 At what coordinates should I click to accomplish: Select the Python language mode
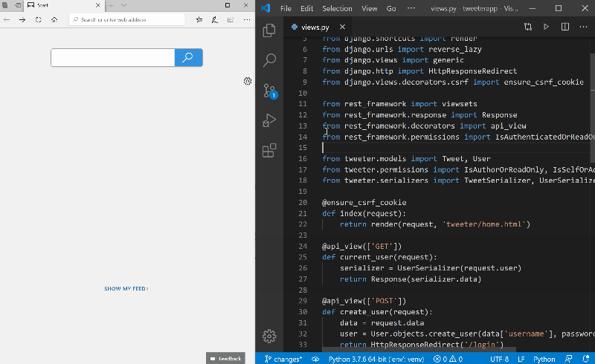(544, 359)
